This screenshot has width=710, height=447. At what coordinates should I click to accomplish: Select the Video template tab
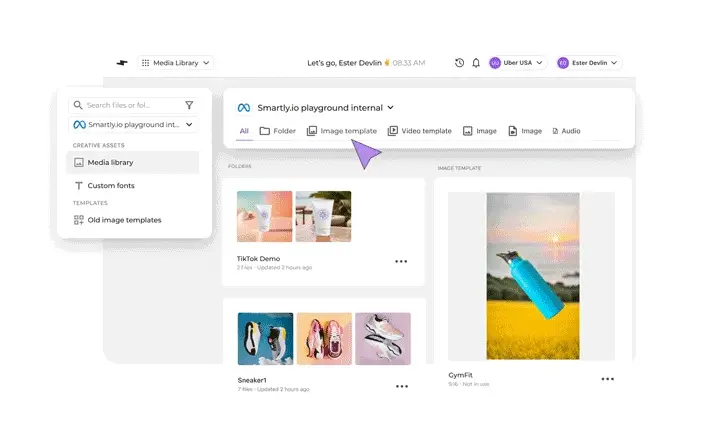[x=419, y=131]
